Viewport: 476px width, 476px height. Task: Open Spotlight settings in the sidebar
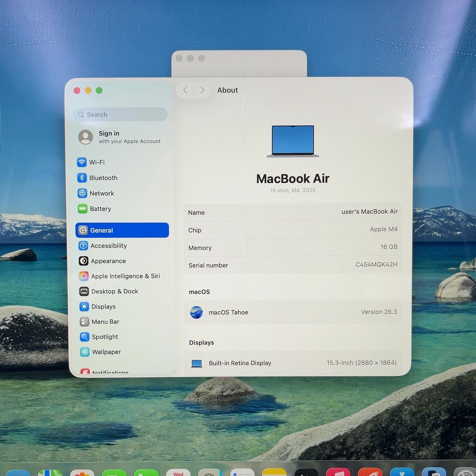[x=99, y=337]
